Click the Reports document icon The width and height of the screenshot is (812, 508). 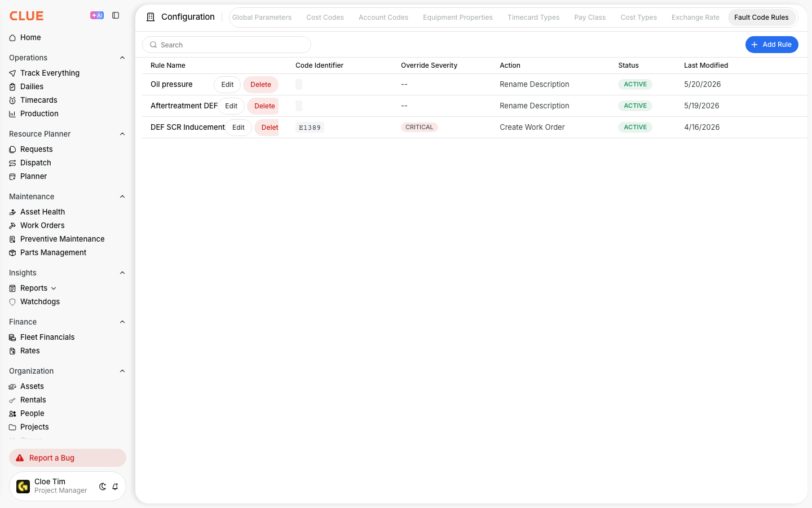point(12,288)
